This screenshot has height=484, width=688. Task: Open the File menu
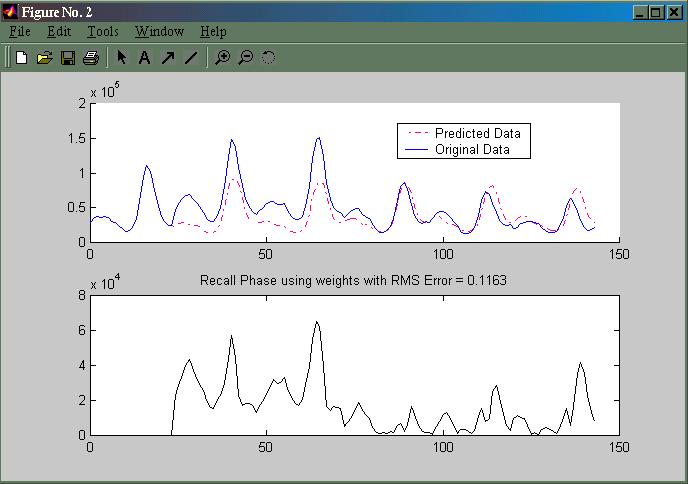[20, 32]
